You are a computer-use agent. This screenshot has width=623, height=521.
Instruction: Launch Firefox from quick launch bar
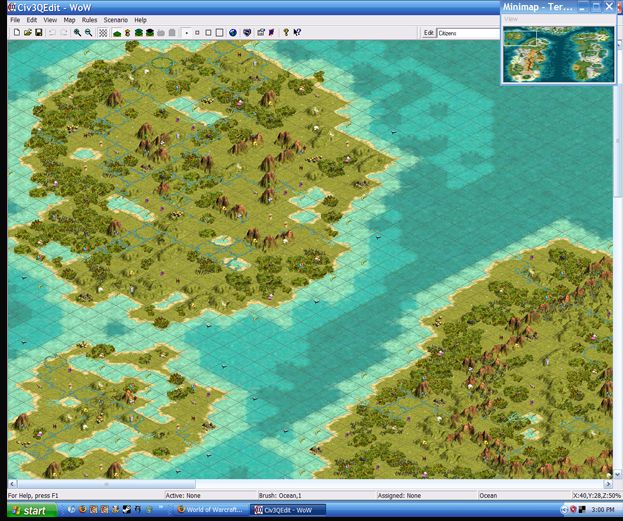(83, 509)
